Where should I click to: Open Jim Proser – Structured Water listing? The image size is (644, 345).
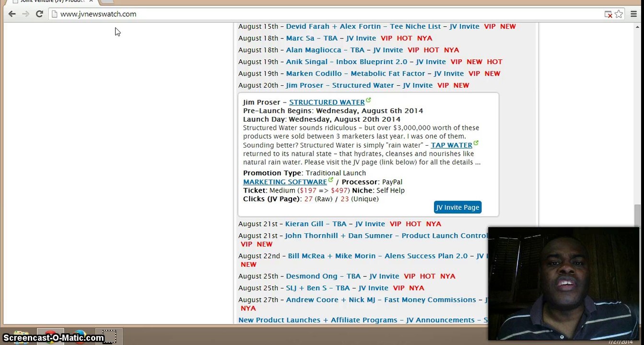click(x=340, y=85)
